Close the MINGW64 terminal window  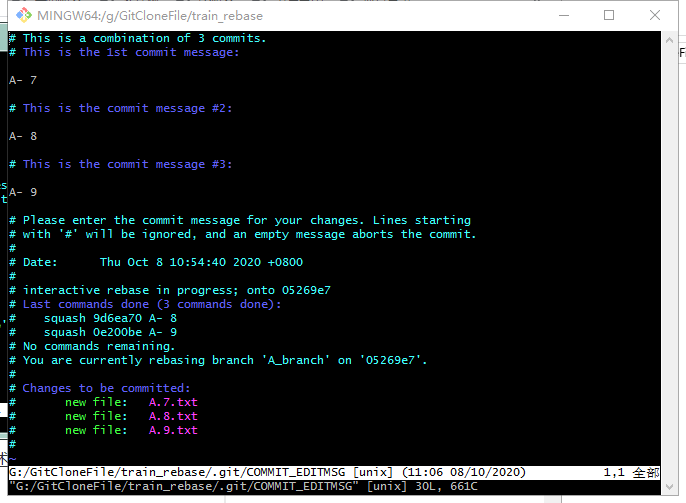coord(654,15)
